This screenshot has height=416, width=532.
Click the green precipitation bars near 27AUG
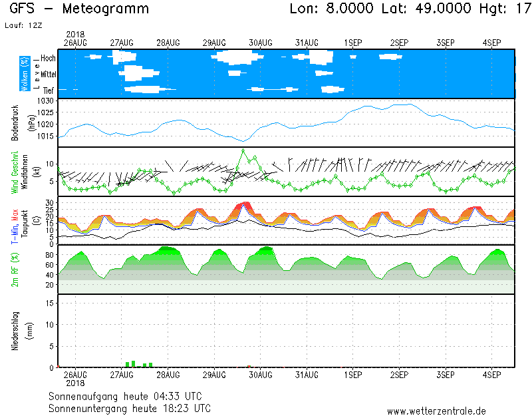click(x=133, y=364)
